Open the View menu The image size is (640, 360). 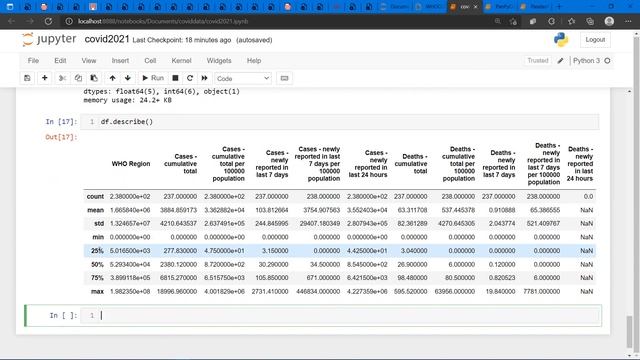pyautogui.click(x=89, y=60)
